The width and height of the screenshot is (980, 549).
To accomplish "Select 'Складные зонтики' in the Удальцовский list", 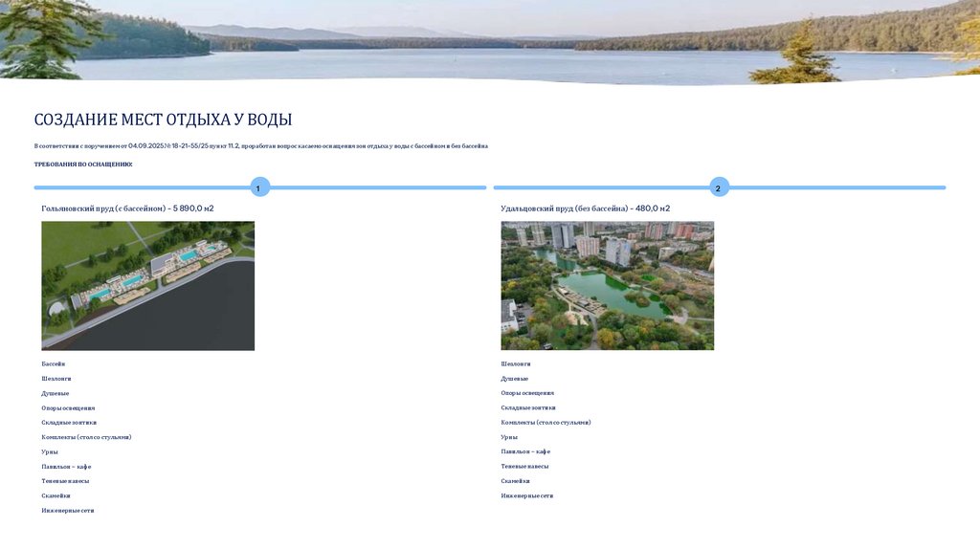I will (528, 407).
